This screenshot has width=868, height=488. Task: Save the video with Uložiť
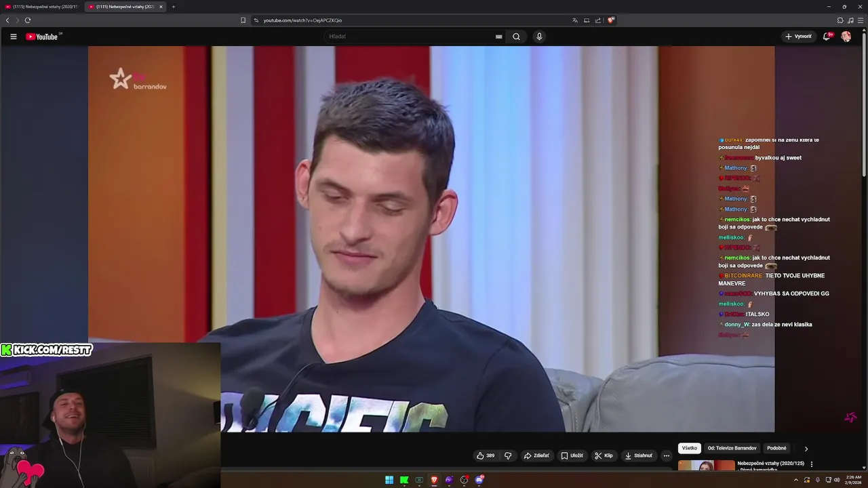coord(572,455)
